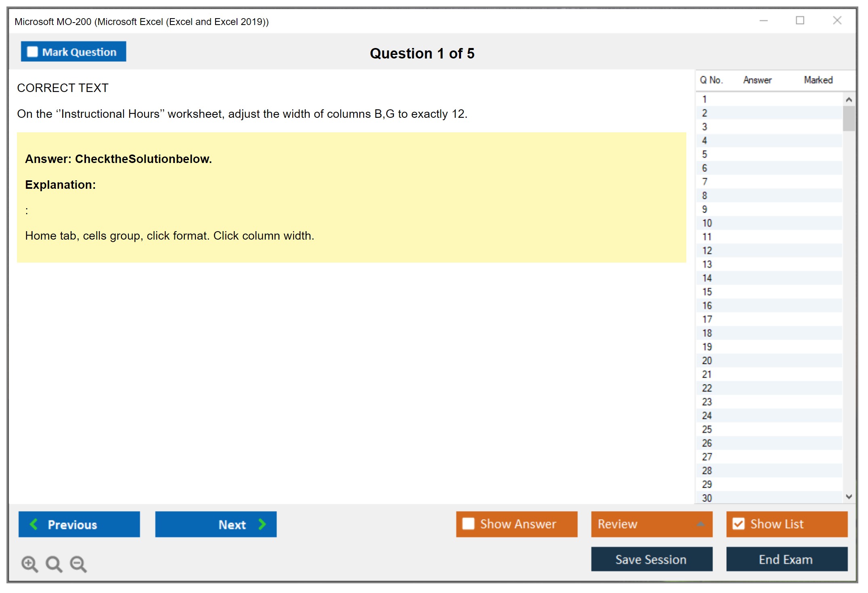Uncheck the Show List checkbox
The height and width of the screenshot is (593, 868).
(738, 524)
